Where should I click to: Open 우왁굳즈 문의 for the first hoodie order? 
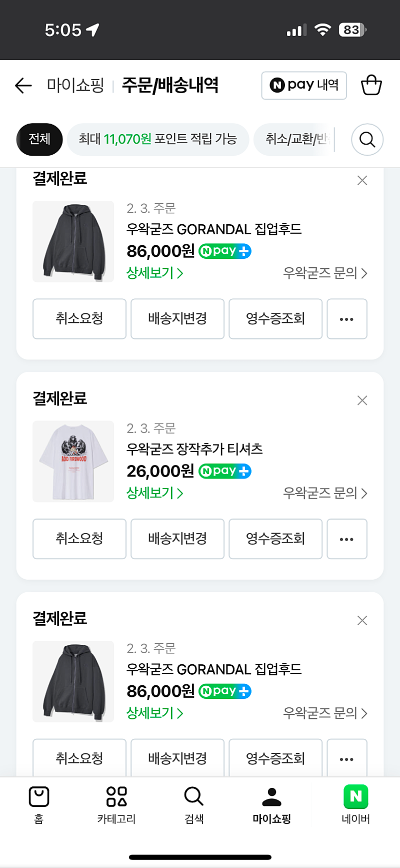325,273
